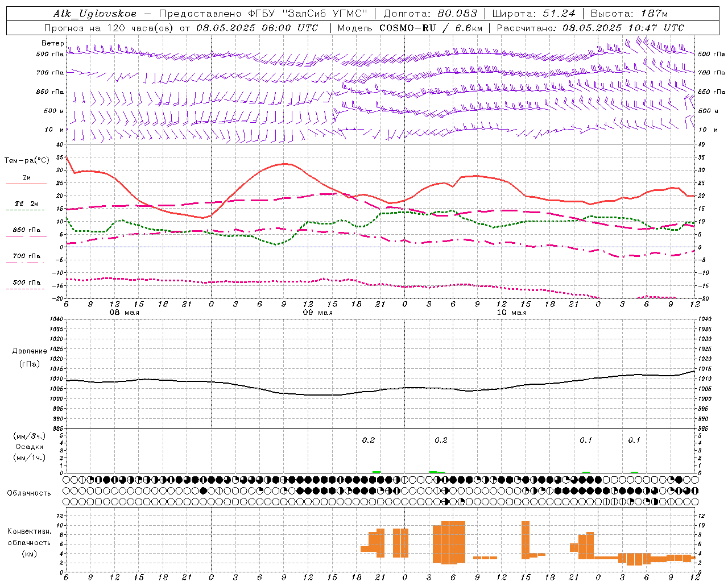Click the 08 мая date label
The image size is (728, 582).
click(x=125, y=313)
